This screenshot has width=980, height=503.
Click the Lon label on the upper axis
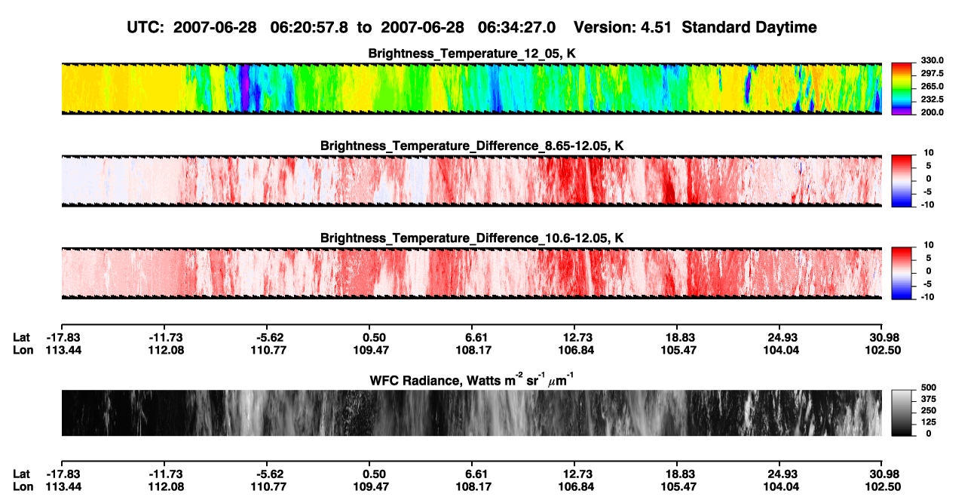tap(23, 351)
